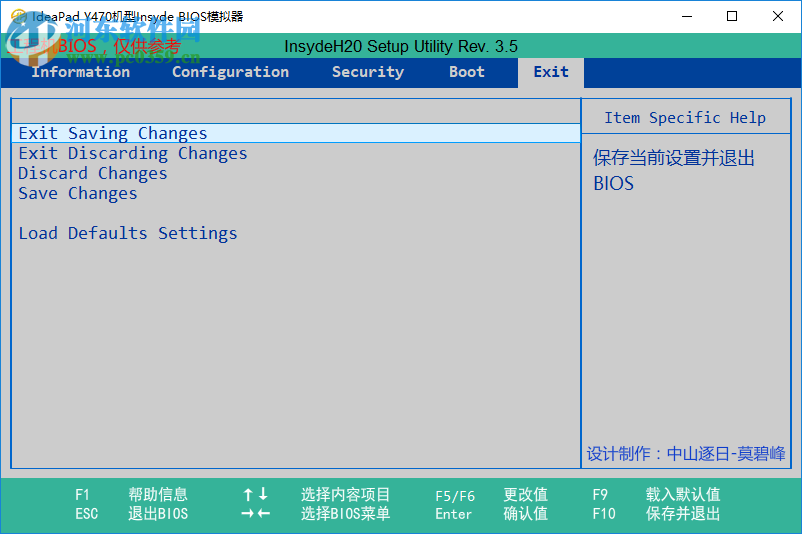Click the Item Specific Help header
802x534 pixels.
pyautogui.click(x=685, y=118)
